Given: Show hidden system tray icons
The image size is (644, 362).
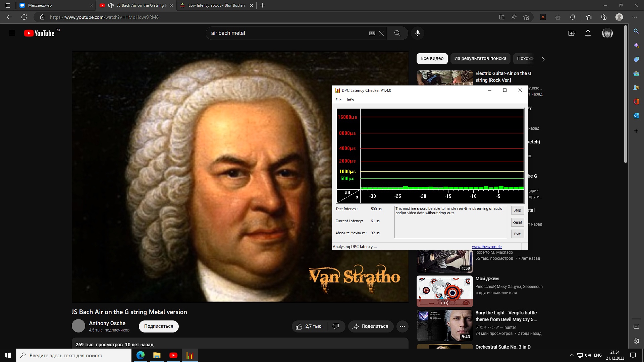Looking at the screenshot, I should click(x=572, y=355).
